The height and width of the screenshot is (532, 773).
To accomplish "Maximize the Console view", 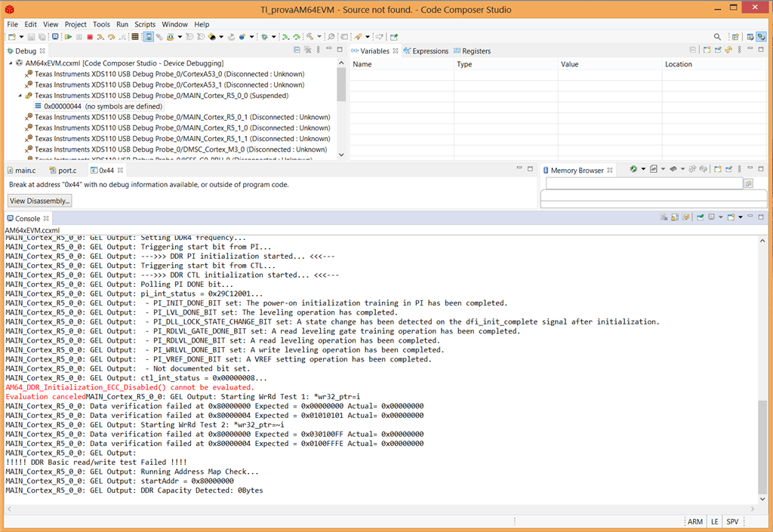I will 761,217.
